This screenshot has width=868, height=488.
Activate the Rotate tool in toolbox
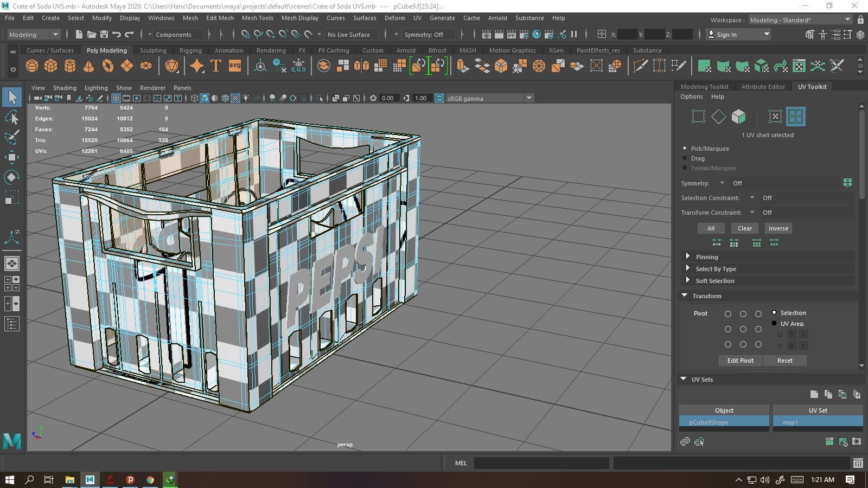tap(12, 177)
